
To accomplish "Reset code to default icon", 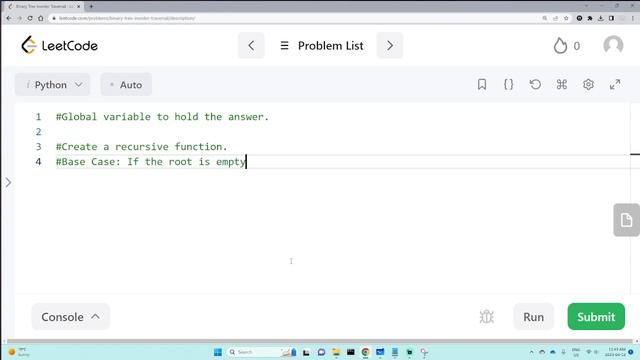I will [x=535, y=84].
